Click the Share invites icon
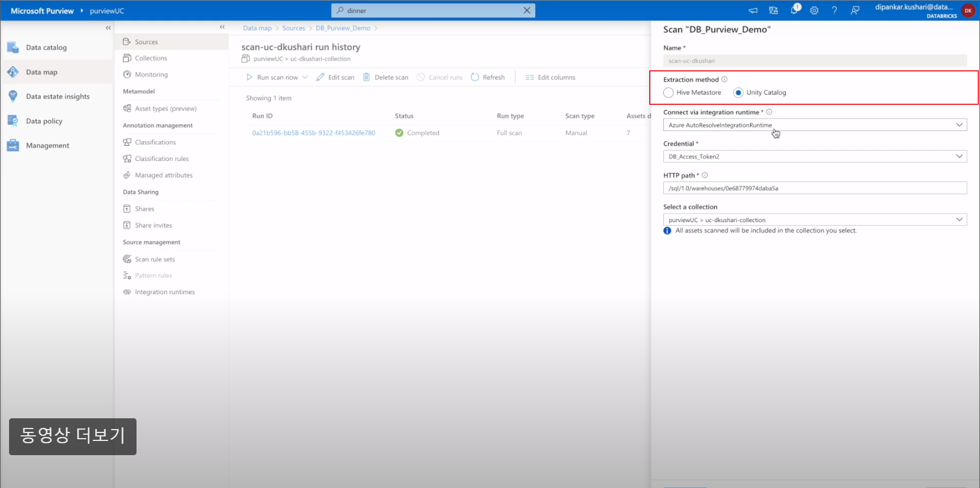Viewport: 980px width, 488px height. [127, 225]
